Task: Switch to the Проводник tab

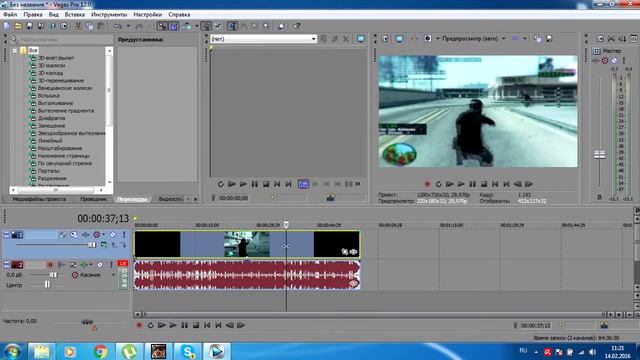Action: [93, 199]
